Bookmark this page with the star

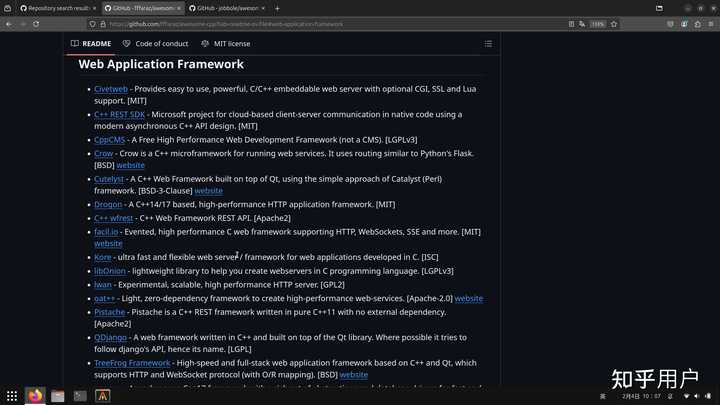point(614,24)
